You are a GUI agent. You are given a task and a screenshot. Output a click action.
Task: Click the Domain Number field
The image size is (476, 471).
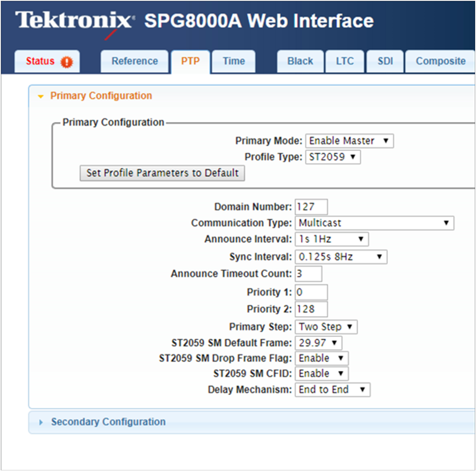click(x=311, y=207)
